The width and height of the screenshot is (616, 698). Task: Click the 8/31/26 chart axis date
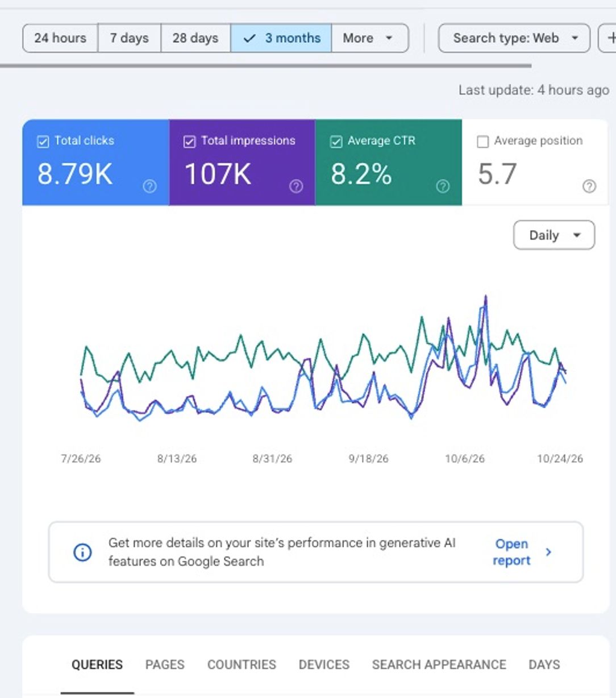pyautogui.click(x=272, y=459)
